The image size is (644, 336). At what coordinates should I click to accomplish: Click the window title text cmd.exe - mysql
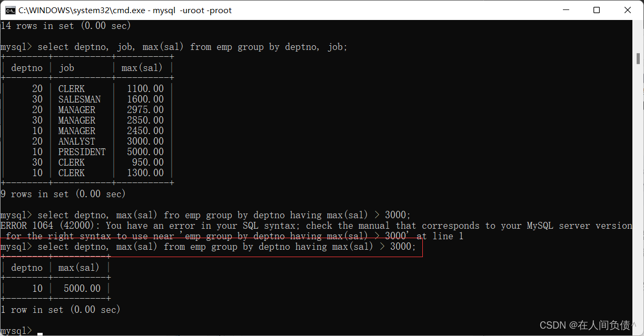click(125, 10)
